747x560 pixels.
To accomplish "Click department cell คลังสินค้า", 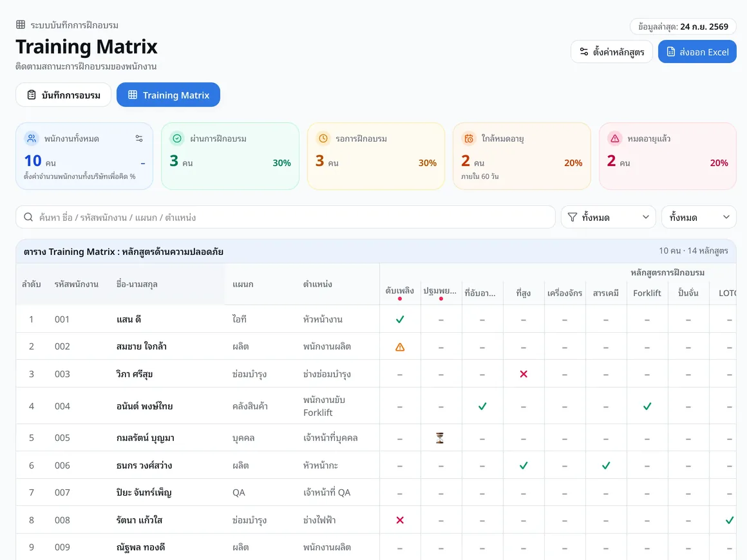I will tap(250, 406).
